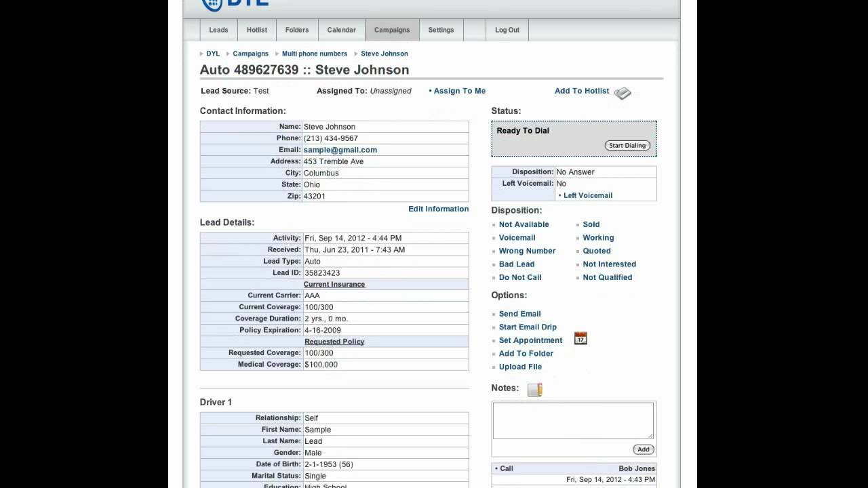The image size is (868, 488).
Task: Open Multi phone numbers breadcrumb
Action: point(315,54)
